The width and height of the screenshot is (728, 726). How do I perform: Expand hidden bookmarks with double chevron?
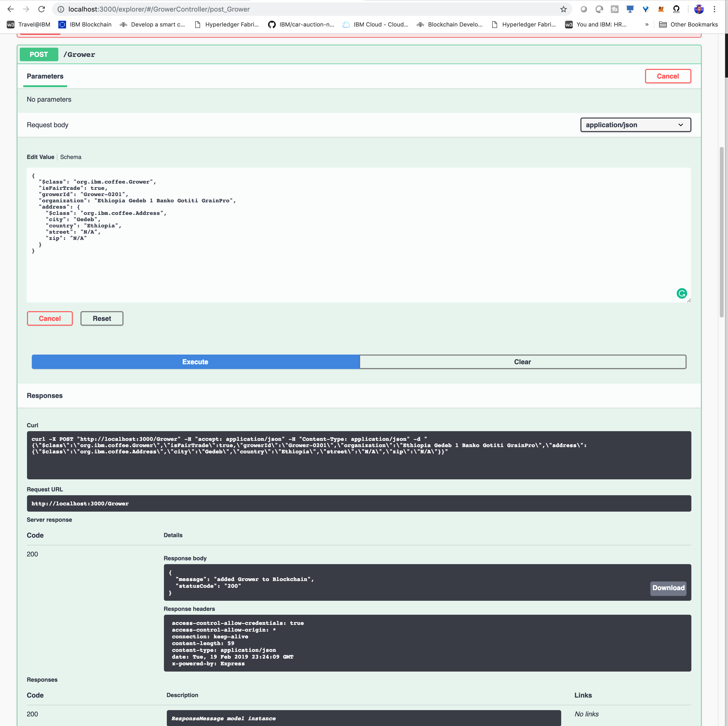pyautogui.click(x=647, y=25)
